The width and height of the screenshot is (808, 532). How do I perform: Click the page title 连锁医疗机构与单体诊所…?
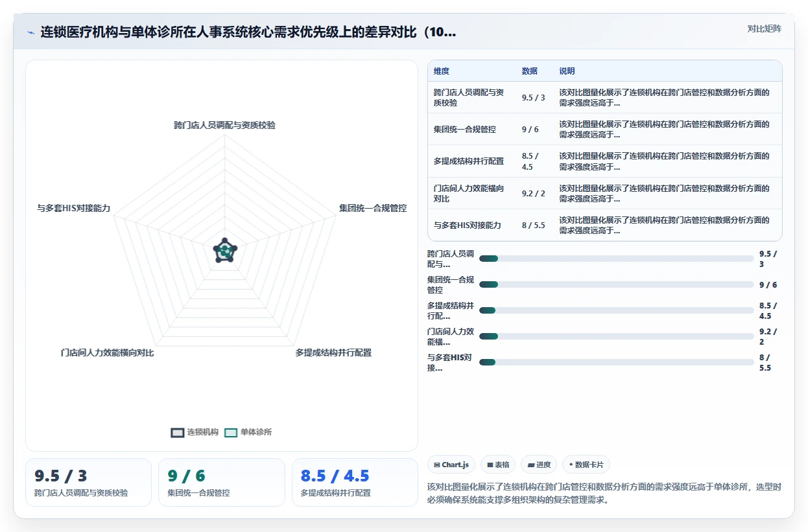(x=248, y=32)
